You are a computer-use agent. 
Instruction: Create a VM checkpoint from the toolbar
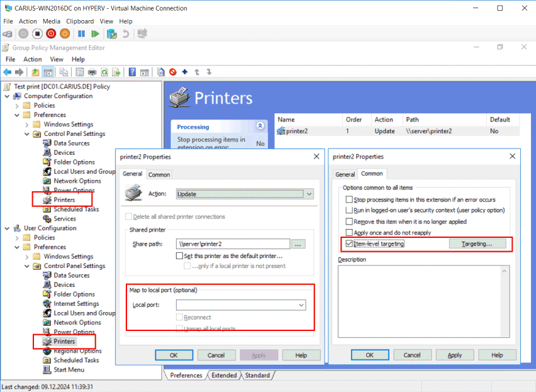[x=112, y=34]
